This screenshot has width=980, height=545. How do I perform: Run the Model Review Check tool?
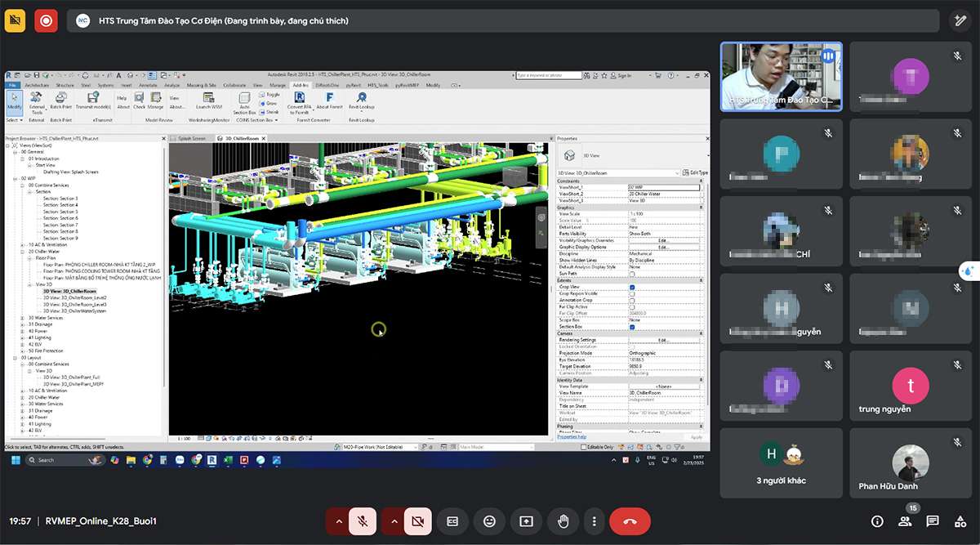139,101
